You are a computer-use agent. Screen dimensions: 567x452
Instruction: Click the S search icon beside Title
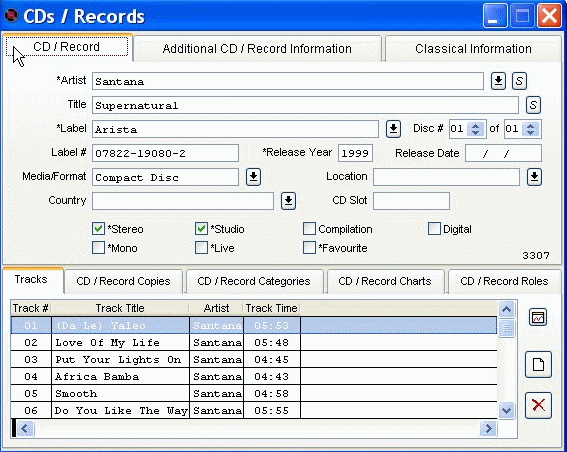(x=533, y=105)
